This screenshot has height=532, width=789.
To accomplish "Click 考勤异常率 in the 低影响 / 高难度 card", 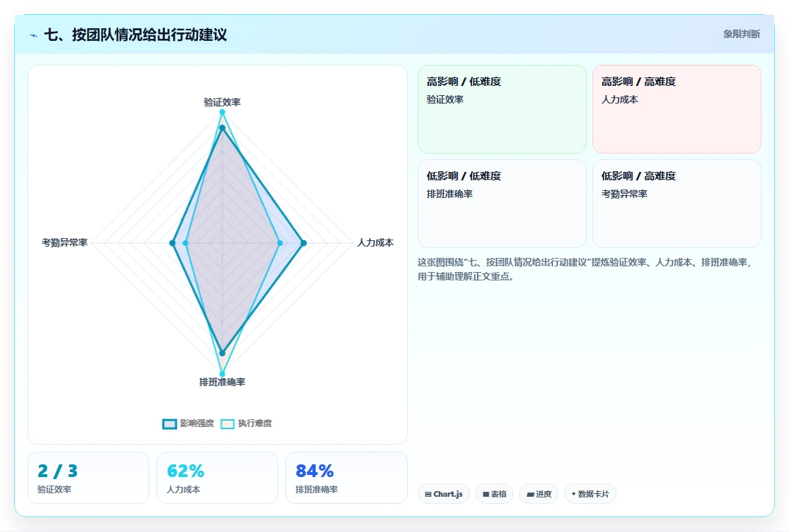I will coord(624,194).
